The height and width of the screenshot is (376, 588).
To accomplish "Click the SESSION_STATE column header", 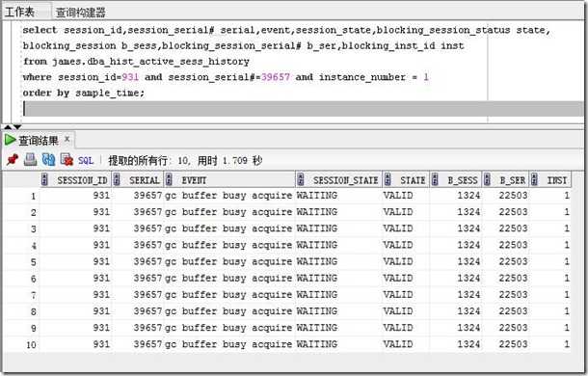I will point(339,180).
